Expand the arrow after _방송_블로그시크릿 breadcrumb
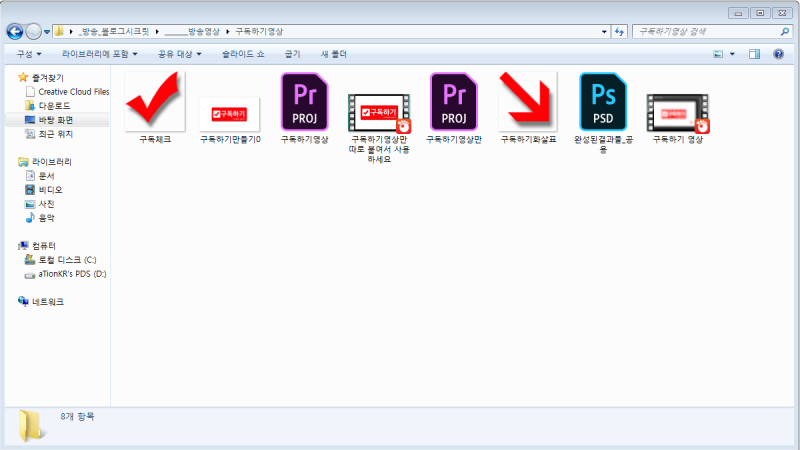Screen dimensions: 800x450 (157, 32)
